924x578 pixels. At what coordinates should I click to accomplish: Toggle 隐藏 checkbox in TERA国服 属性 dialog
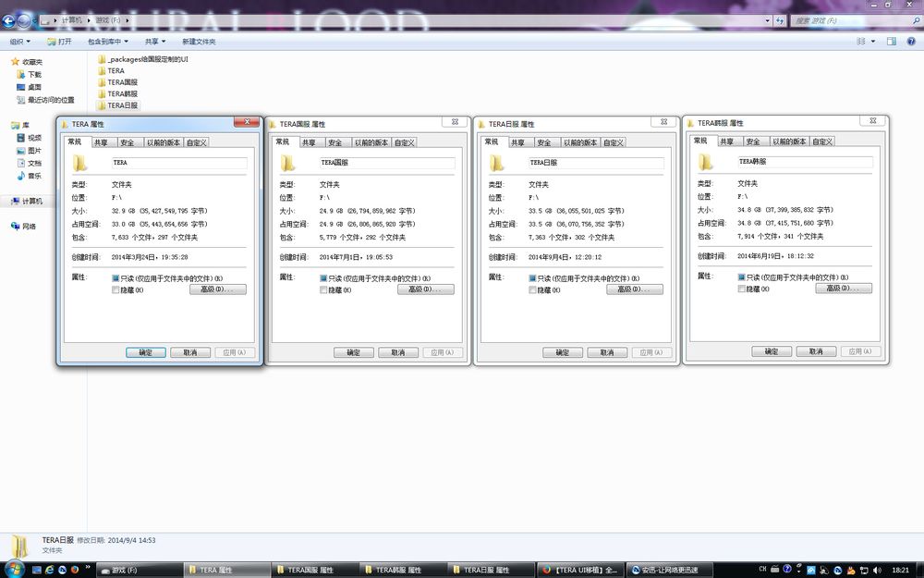(323, 290)
